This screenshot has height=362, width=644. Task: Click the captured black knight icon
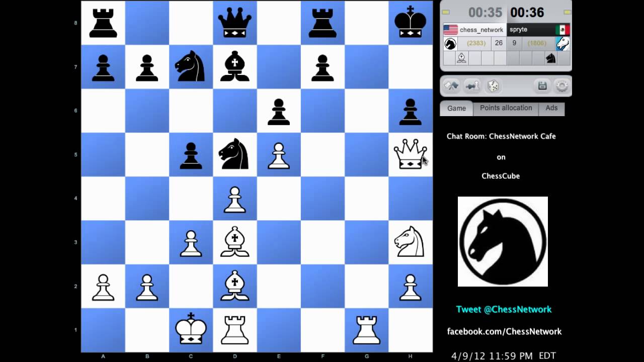click(x=551, y=58)
